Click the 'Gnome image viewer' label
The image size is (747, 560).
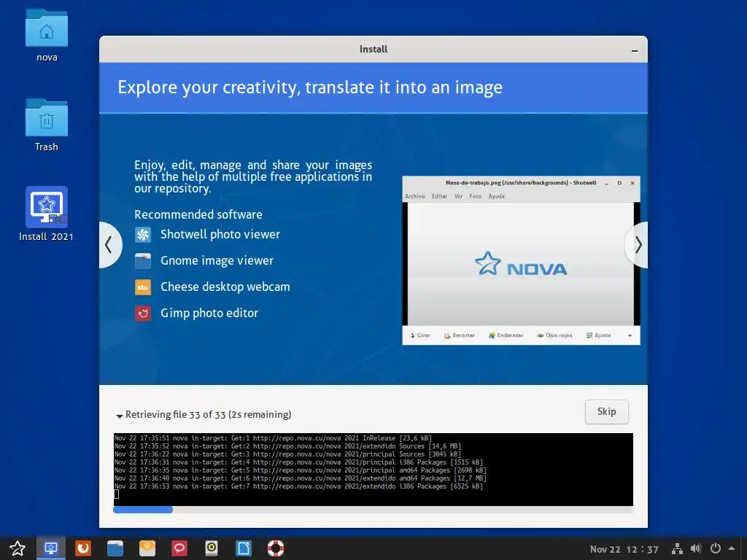[x=217, y=260]
